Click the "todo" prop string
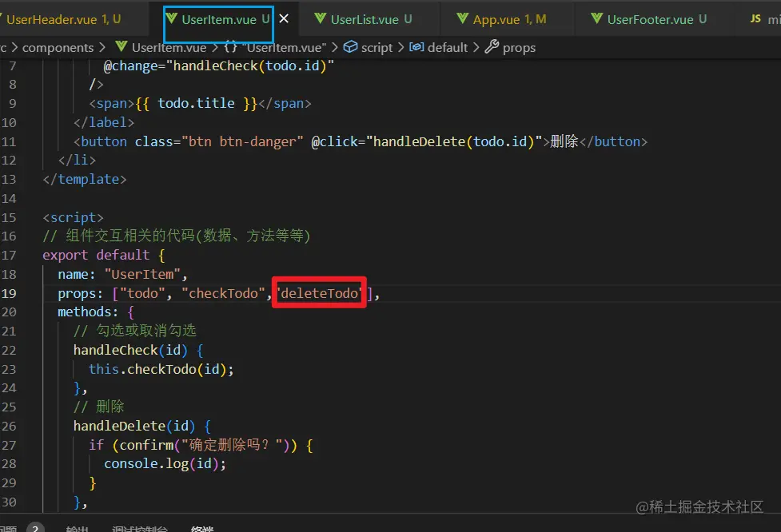 (x=142, y=294)
